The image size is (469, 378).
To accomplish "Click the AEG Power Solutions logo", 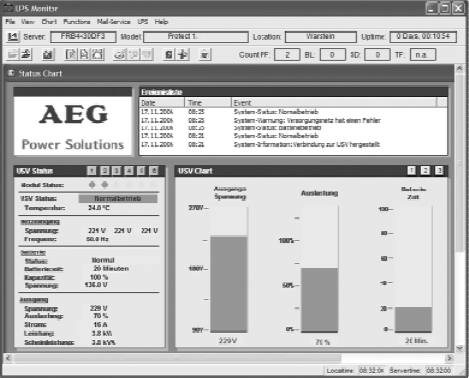I will pos(73,126).
